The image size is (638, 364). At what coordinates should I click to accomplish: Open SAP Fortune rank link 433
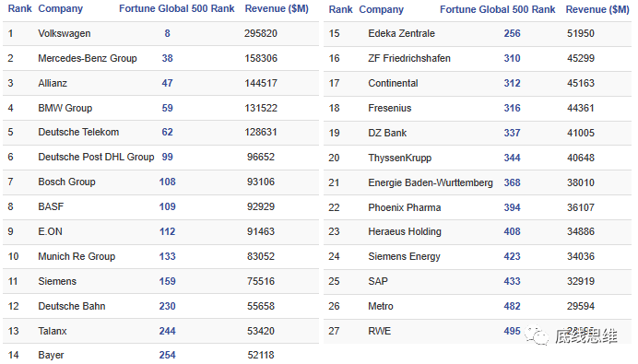coord(512,281)
